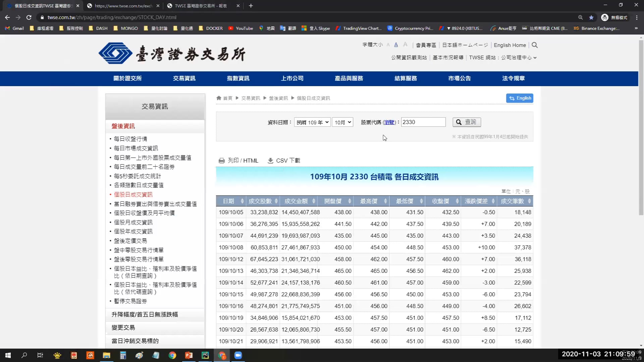The width and height of the screenshot is (644, 362).
Task: Open the 交易資訊 navigation menu
Action: point(184,78)
